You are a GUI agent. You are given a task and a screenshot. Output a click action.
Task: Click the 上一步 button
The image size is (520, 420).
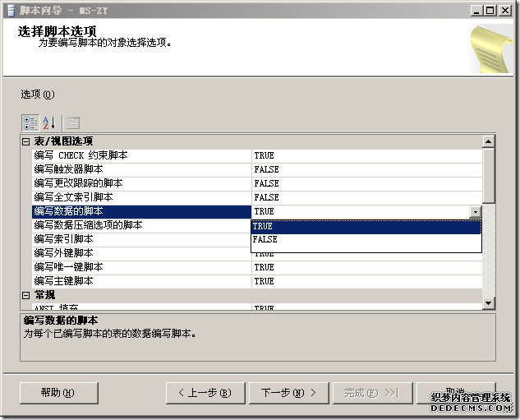[205, 393]
